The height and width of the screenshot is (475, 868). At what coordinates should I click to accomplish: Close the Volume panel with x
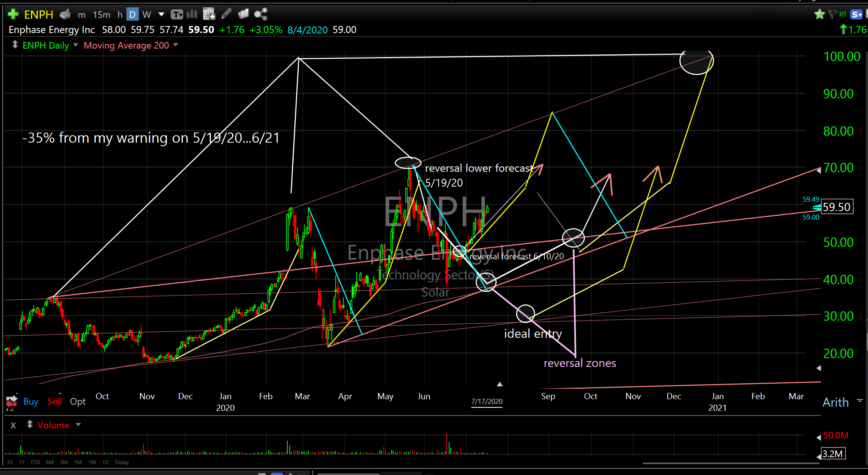point(13,425)
